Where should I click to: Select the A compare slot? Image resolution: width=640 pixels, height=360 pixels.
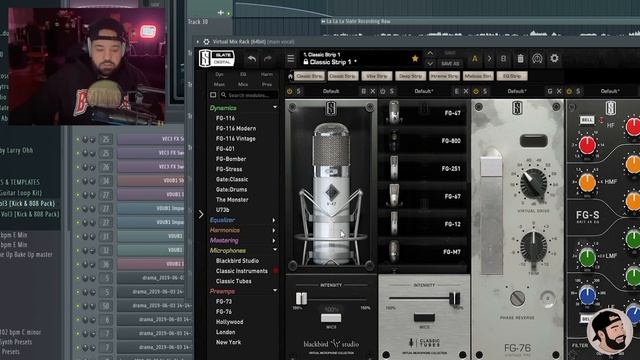[475, 59]
